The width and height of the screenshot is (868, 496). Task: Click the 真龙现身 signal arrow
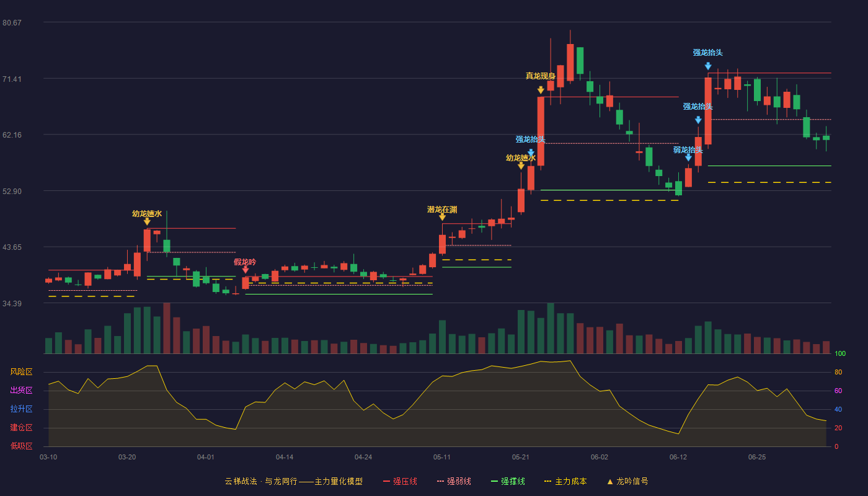pyautogui.click(x=541, y=90)
